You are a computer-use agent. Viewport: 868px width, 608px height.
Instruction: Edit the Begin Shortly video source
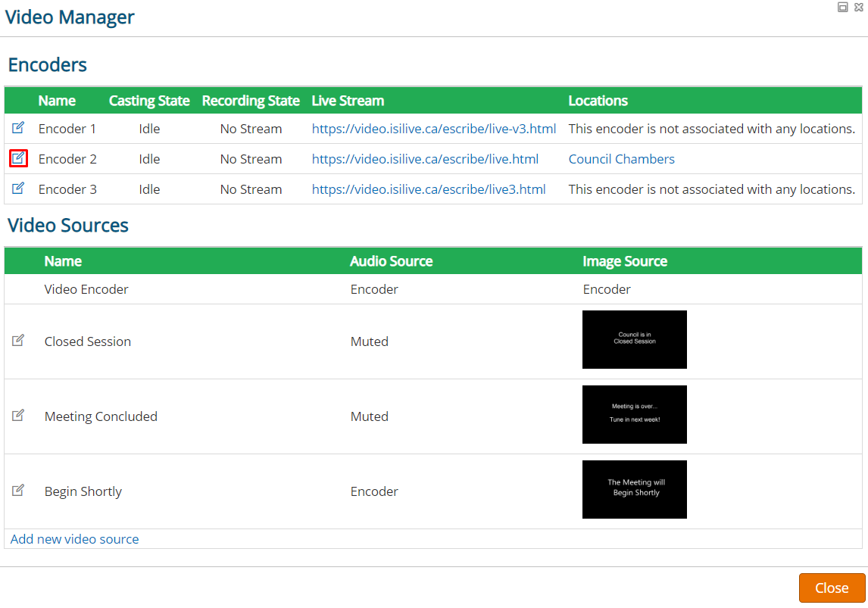(x=17, y=490)
